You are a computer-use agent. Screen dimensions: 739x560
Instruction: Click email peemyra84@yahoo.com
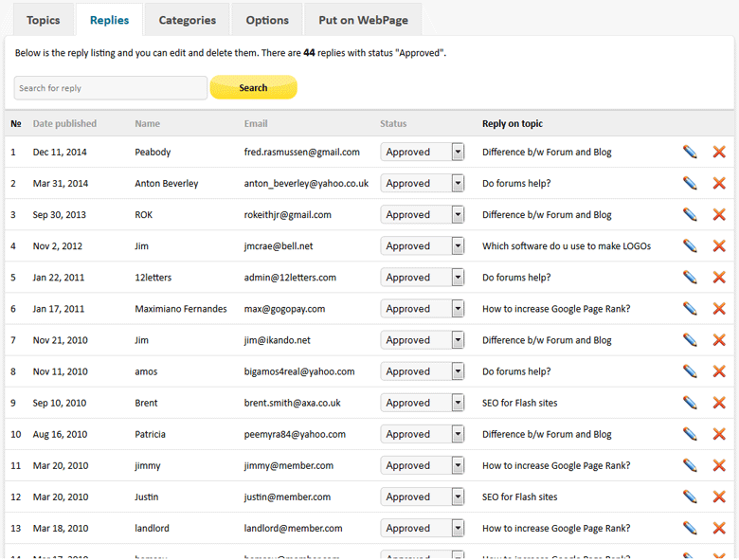[x=295, y=434]
